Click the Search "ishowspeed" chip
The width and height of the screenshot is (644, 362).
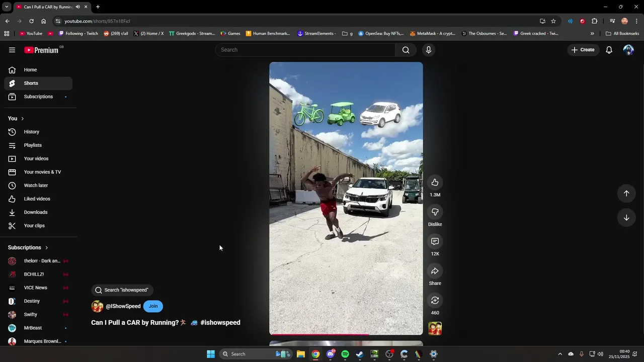click(122, 290)
